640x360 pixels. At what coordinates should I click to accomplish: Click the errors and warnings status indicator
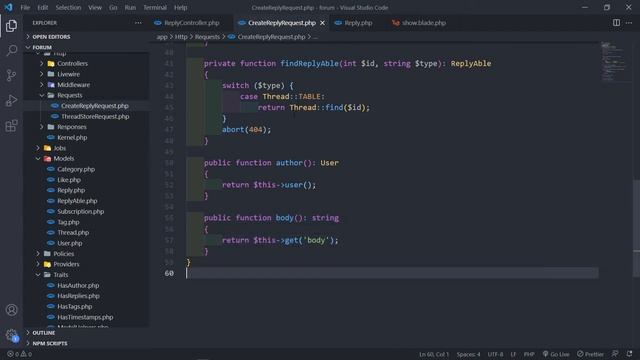[19, 354]
